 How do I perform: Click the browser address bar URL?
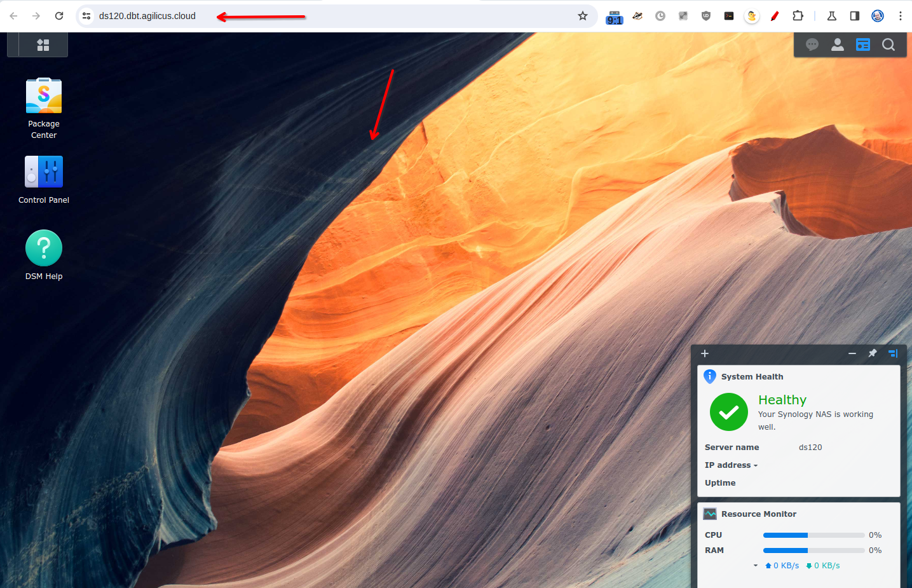pyautogui.click(x=147, y=16)
